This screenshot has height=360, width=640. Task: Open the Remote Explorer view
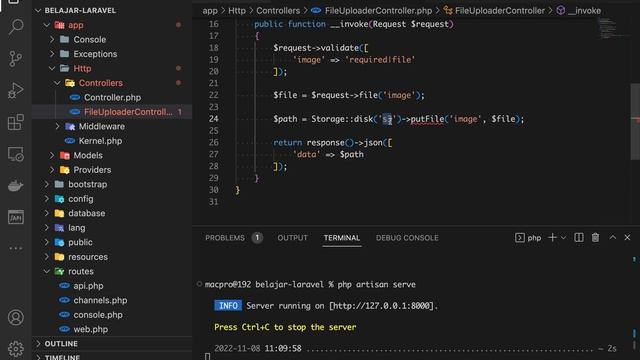(x=16, y=154)
